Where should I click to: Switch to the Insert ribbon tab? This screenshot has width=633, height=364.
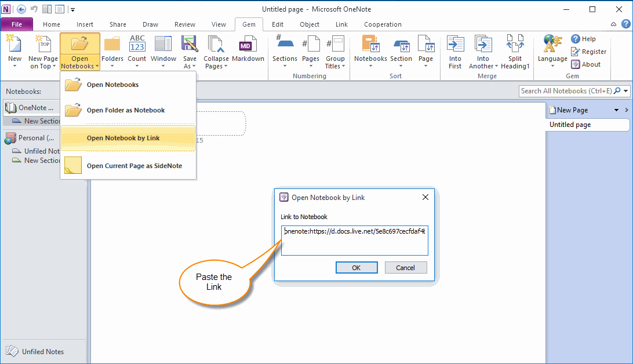click(x=85, y=24)
